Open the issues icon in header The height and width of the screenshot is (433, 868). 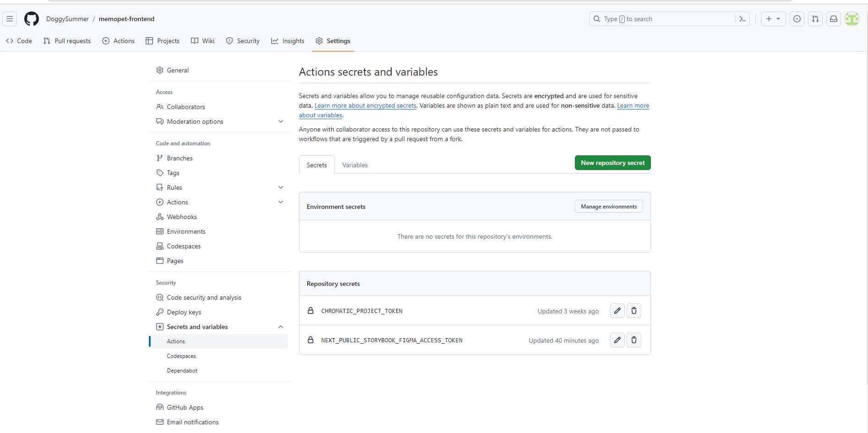click(x=797, y=19)
